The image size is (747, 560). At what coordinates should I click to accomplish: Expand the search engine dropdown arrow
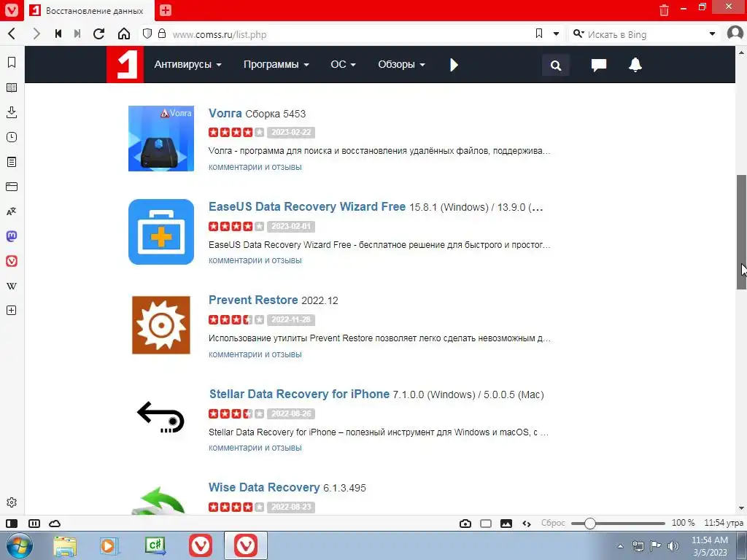(712, 34)
